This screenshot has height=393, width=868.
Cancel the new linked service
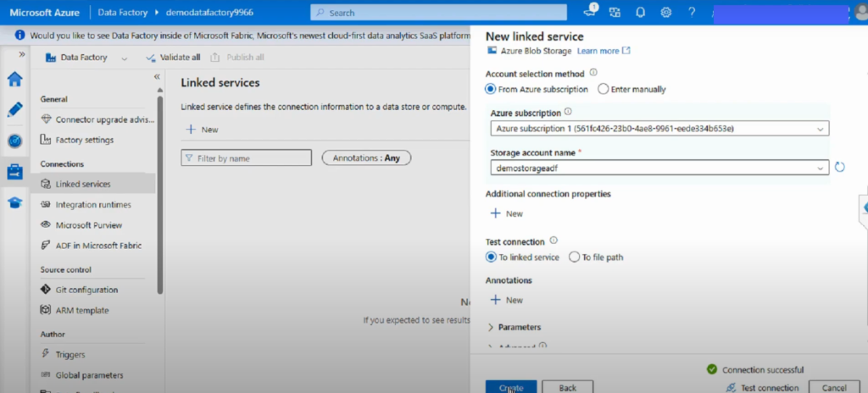coord(834,387)
